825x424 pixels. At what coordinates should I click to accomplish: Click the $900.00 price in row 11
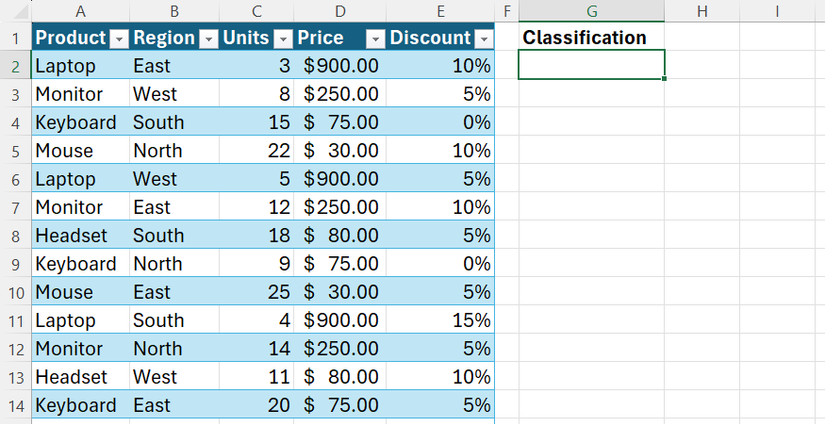[x=340, y=321]
